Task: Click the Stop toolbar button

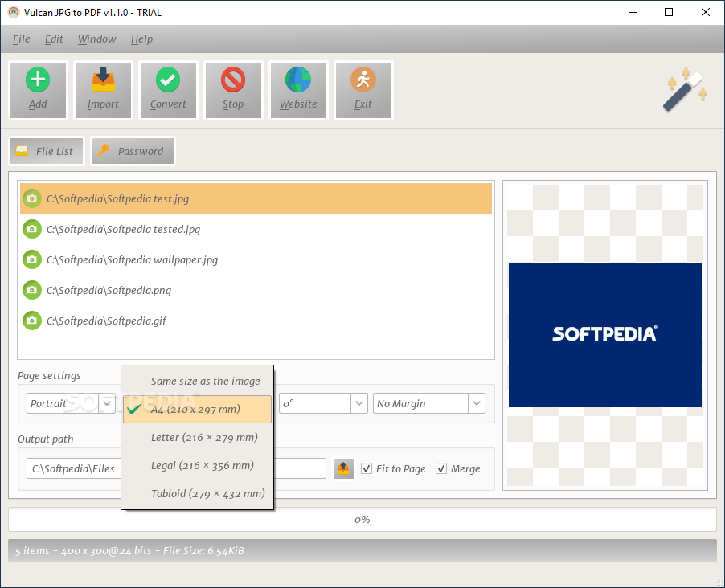Action: point(234,90)
